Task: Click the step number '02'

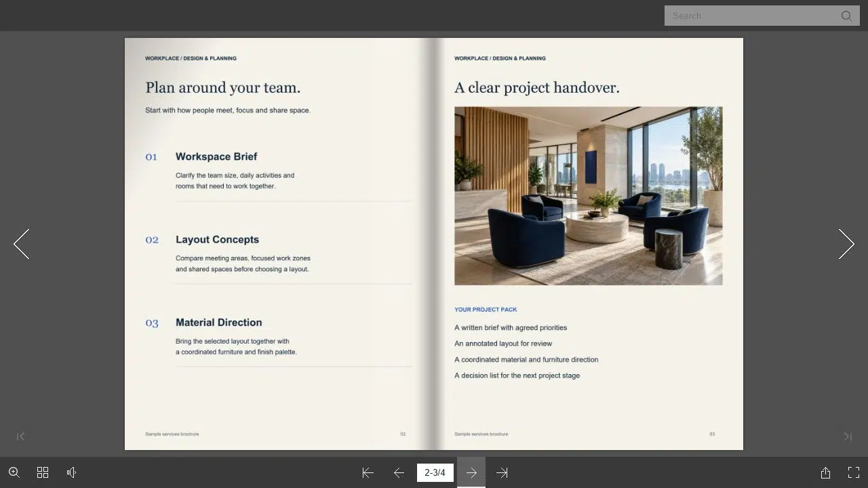Action: pos(152,240)
